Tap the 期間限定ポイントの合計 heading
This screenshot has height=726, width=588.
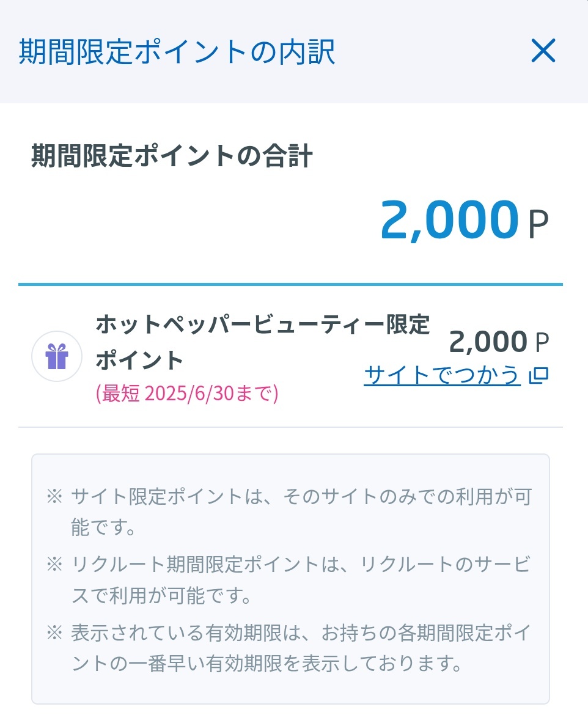[x=172, y=156]
